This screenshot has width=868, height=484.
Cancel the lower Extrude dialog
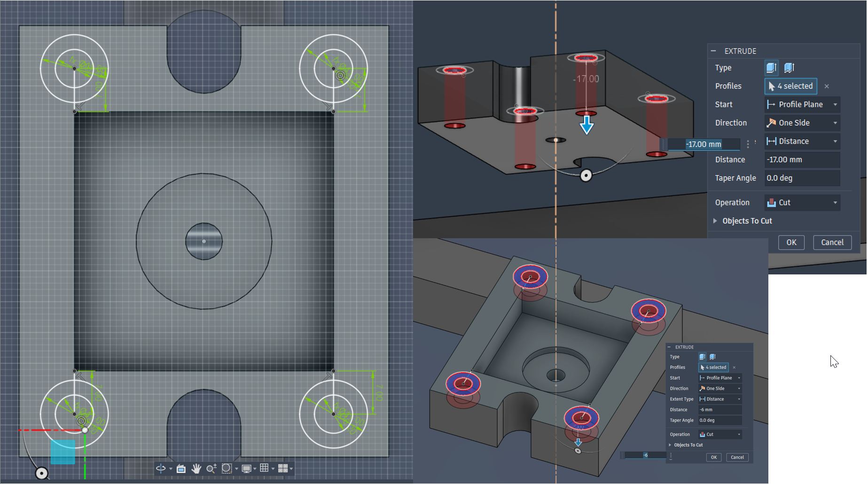point(737,457)
